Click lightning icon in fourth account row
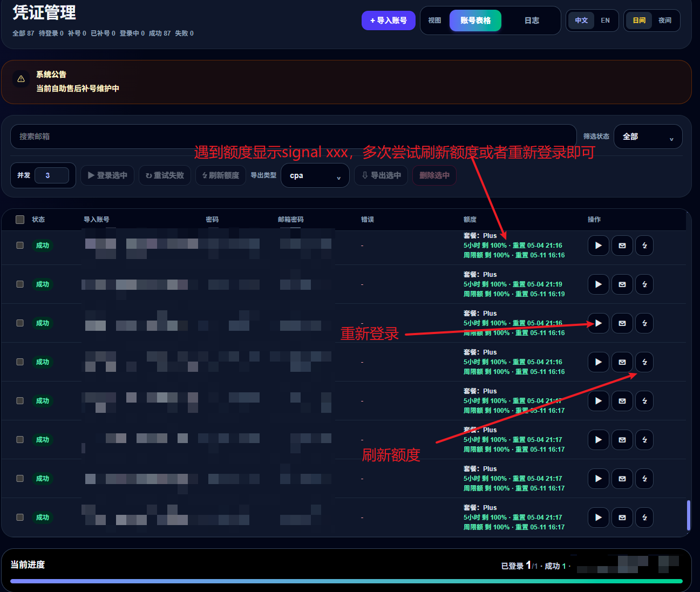The width and height of the screenshot is (700, 592). (644, 362)
